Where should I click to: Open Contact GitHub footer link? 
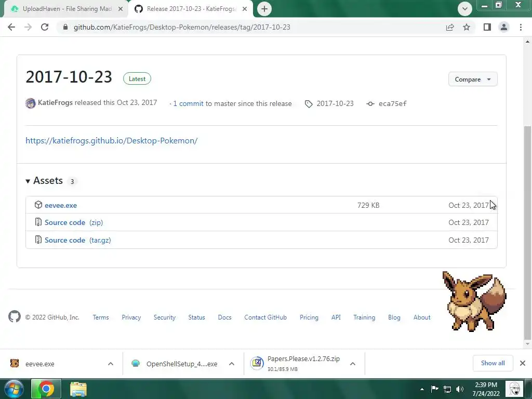click(x=265, y=317)
